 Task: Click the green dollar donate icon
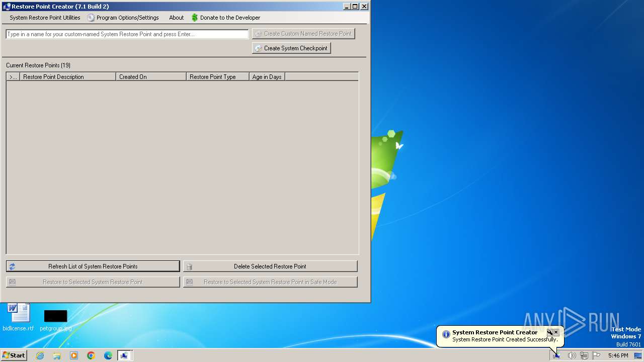(x=195, y=18)
